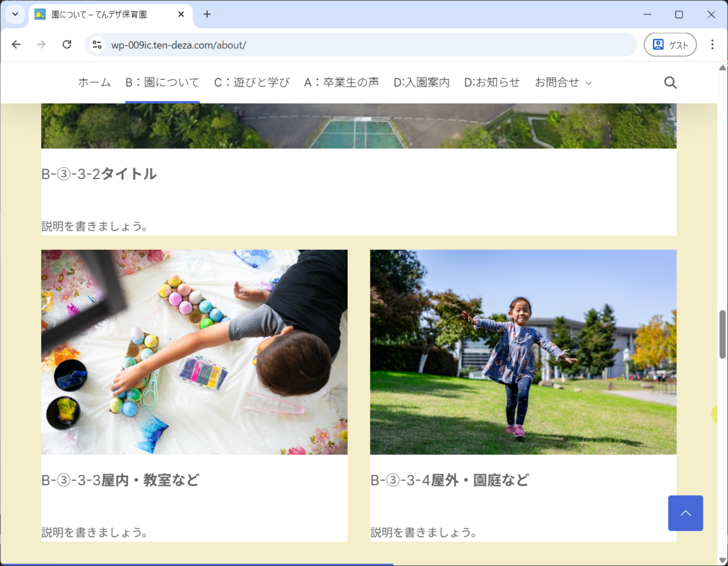Viewport: 728px width, 566px height.
Task: Open the guest profile button
Action: coord(670,44)
